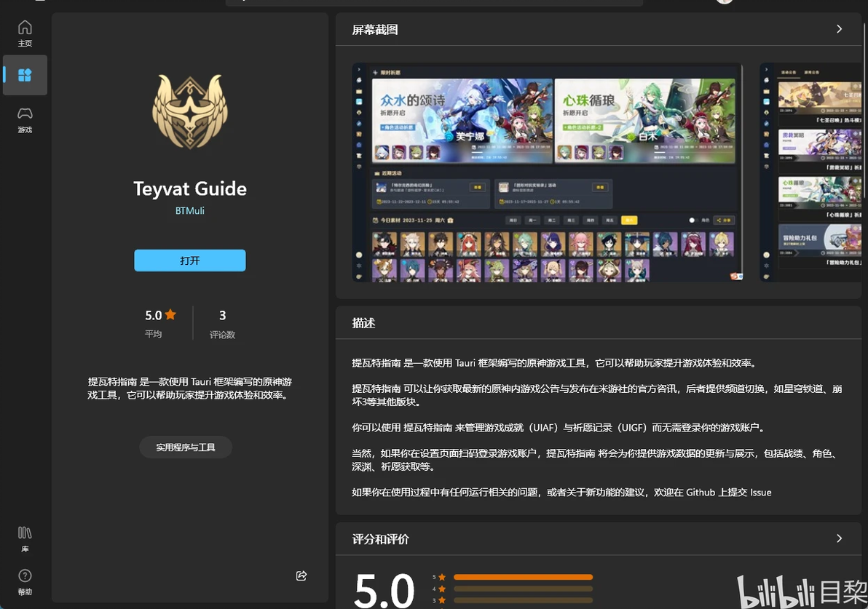Open the first app screenshot thumbnail
This screenshot has height=609, width=868.
(x=548, y=172)
